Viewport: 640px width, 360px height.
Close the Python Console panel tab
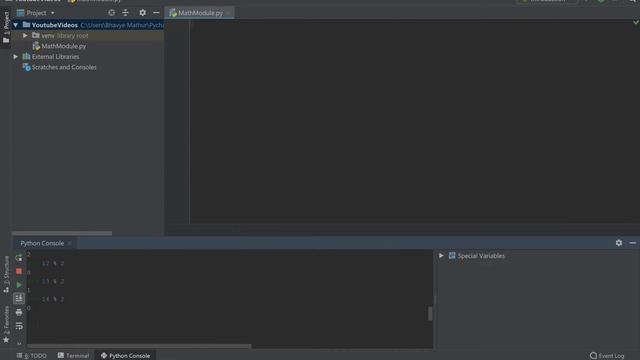tap(69, 243)
